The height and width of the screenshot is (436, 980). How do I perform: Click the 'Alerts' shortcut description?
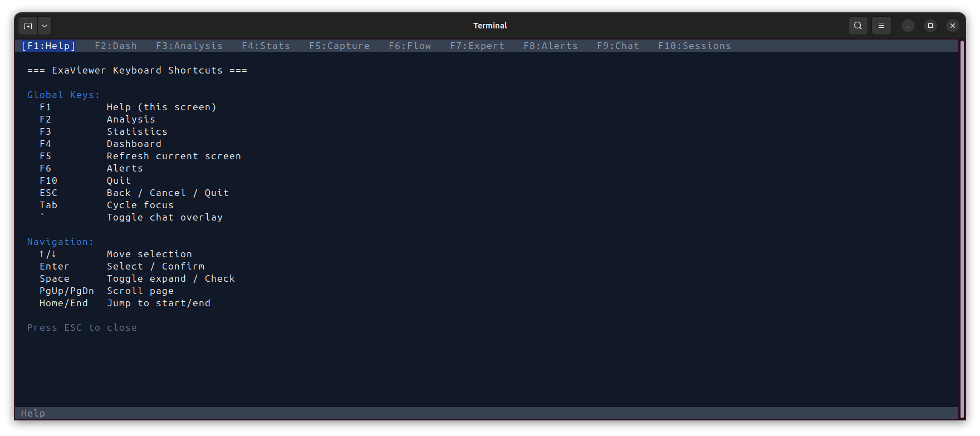pos(125,168)
